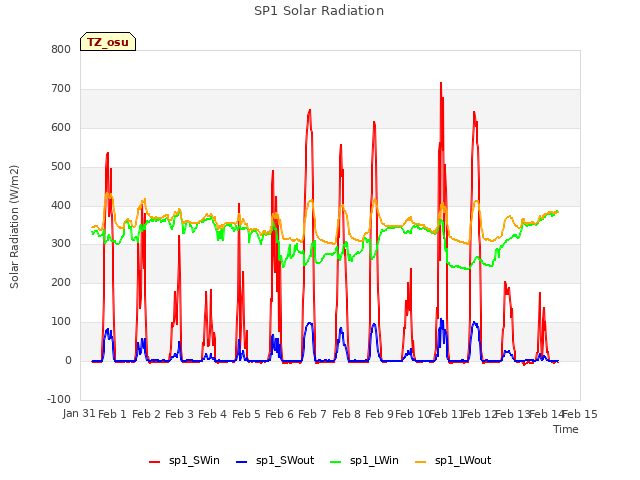Click the Feb 2 x-axis tick label
640x480 pixels.
pyautogui.click(x=146, y=414)
